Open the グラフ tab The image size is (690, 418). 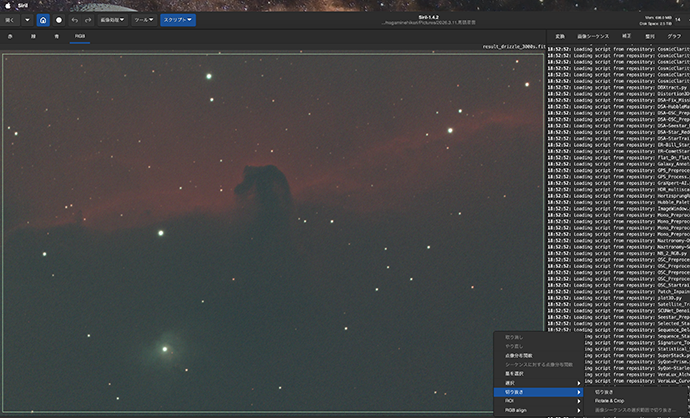[675, 35]
